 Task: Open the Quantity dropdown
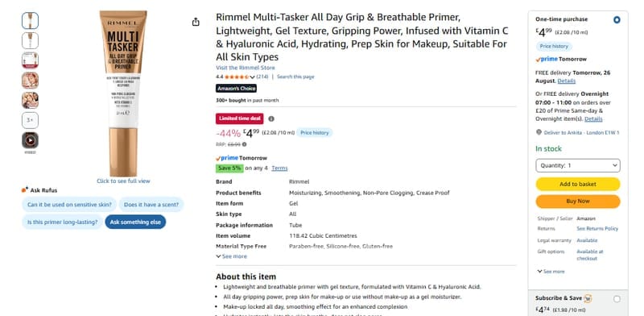pos(578,165)
